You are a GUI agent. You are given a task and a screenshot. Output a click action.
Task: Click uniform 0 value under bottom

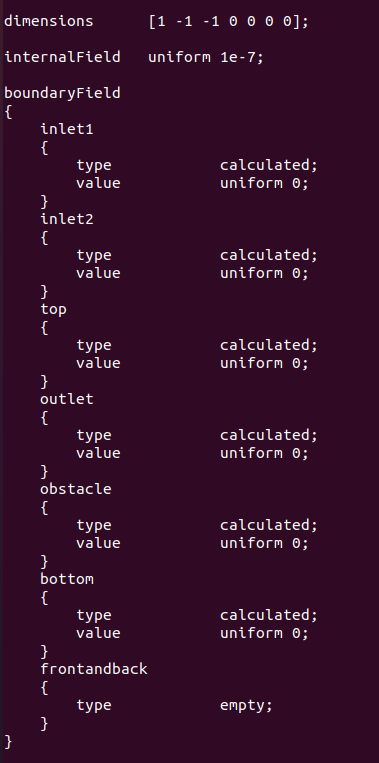click(x=264, y=633)
